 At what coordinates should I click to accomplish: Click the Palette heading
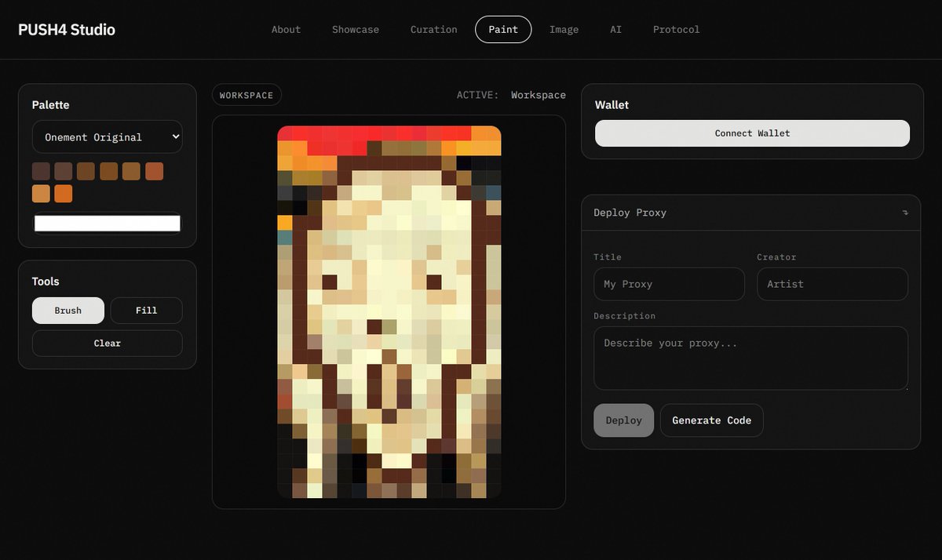click(50, 105)
